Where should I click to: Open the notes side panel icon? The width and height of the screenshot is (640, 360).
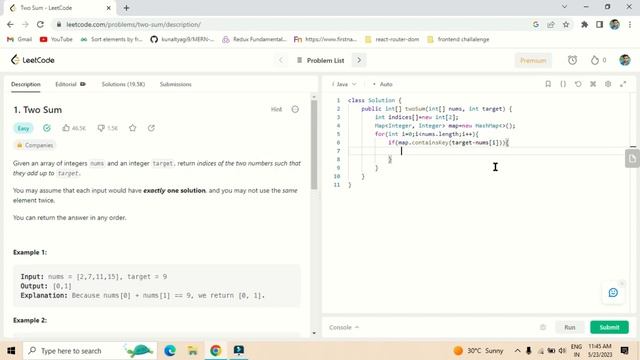point(632,158)
